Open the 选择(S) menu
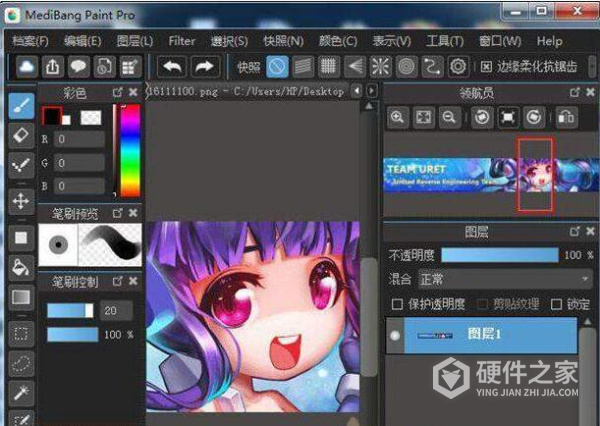The image size is (600, 426). click(x=229, y=41)
